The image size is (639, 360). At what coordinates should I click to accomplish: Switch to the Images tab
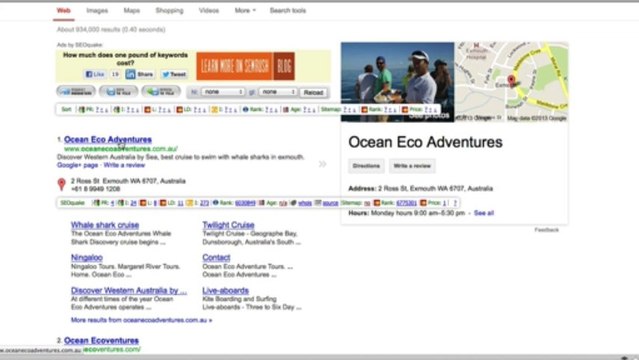click(x=97, y=11)
